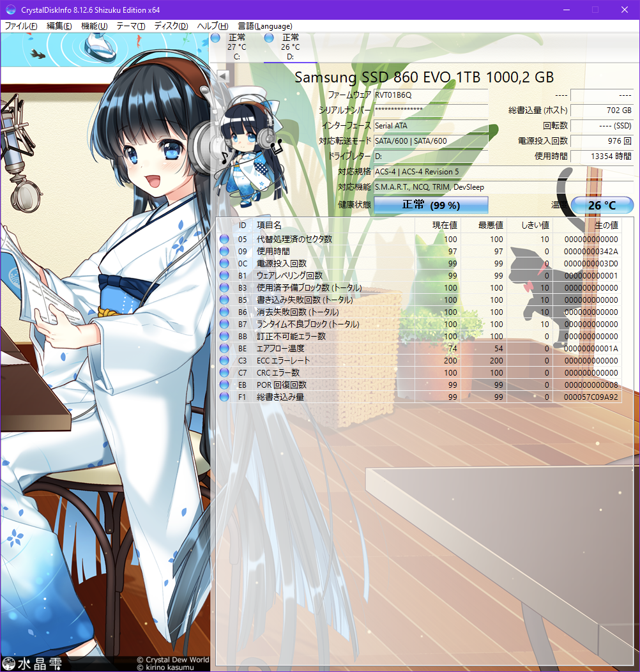Select the 総書き込み量 row

419,397
